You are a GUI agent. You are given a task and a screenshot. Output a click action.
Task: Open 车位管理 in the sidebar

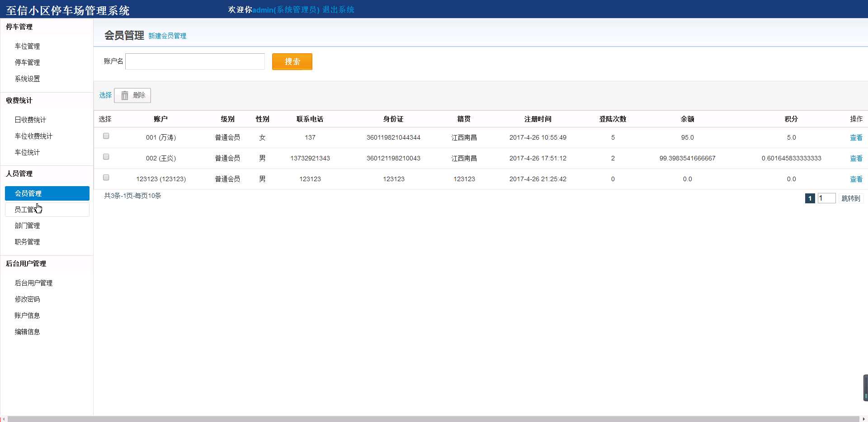pos(27,46)
